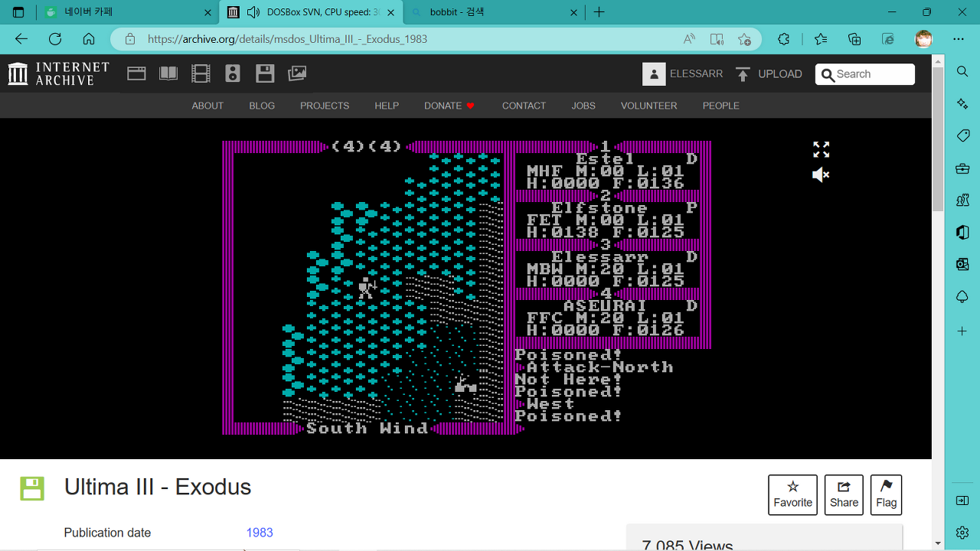
Task: Open sidebar Outlook icon
Action: click(962, 265)
